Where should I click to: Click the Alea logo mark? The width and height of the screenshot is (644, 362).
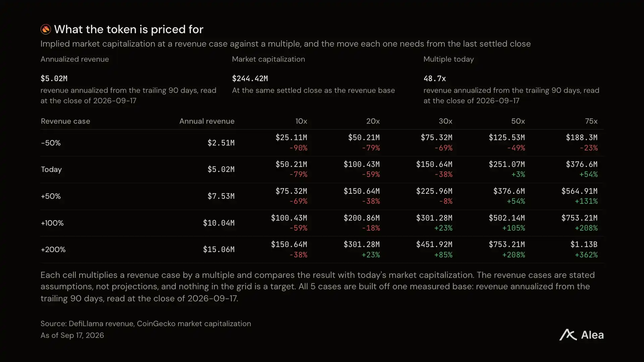coord(568,335)
